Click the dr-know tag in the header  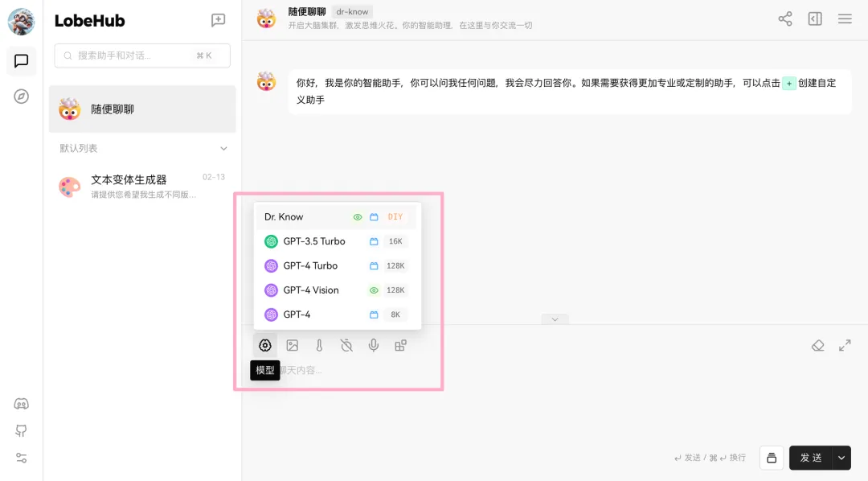click(352, 11)
